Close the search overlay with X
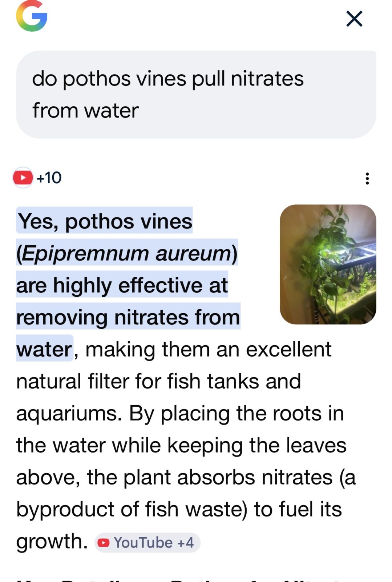Viewport: 392px width, 582px height. (x=354, y=19)
